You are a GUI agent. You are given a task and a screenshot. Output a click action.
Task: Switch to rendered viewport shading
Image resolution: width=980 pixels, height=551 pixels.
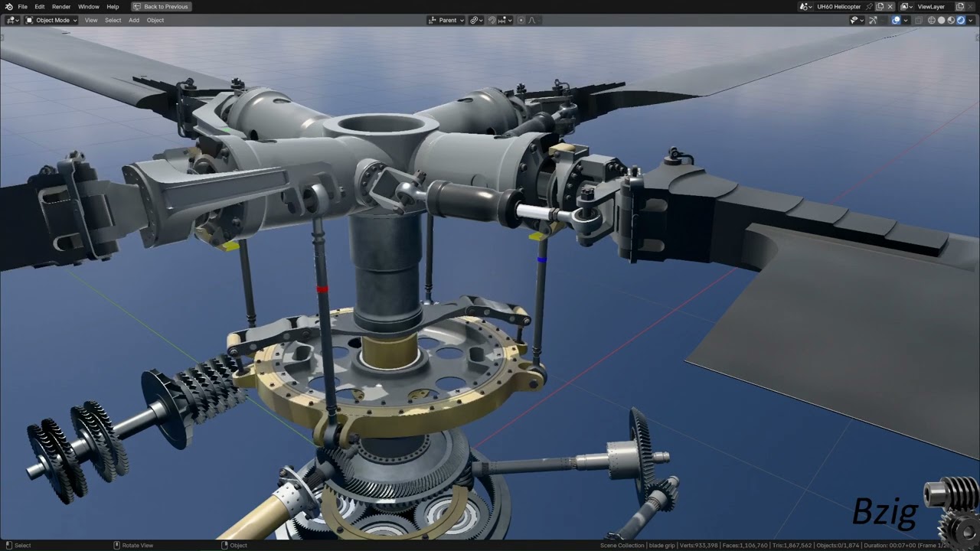pyautogui.click(x=961, y=20)
